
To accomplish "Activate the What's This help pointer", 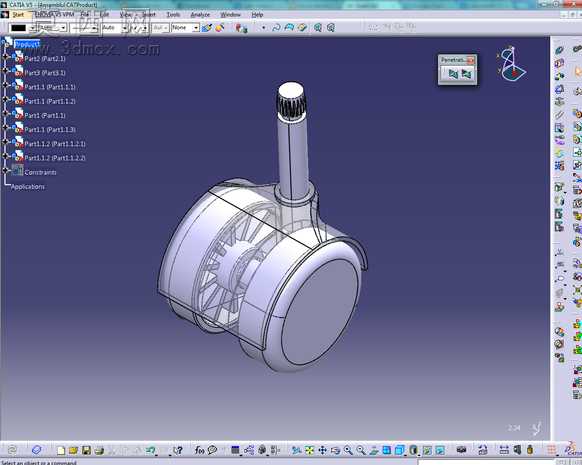I will [178, 451].
